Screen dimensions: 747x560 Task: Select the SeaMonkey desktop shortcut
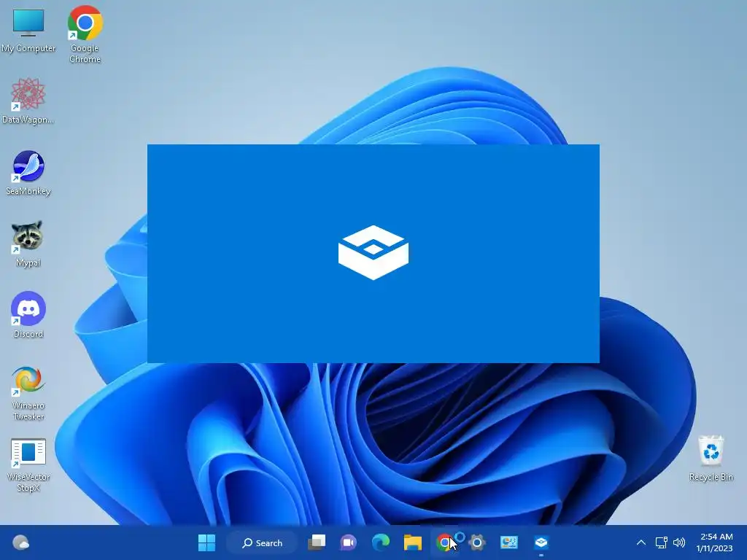pyautogui.click(x=28, y=173)
